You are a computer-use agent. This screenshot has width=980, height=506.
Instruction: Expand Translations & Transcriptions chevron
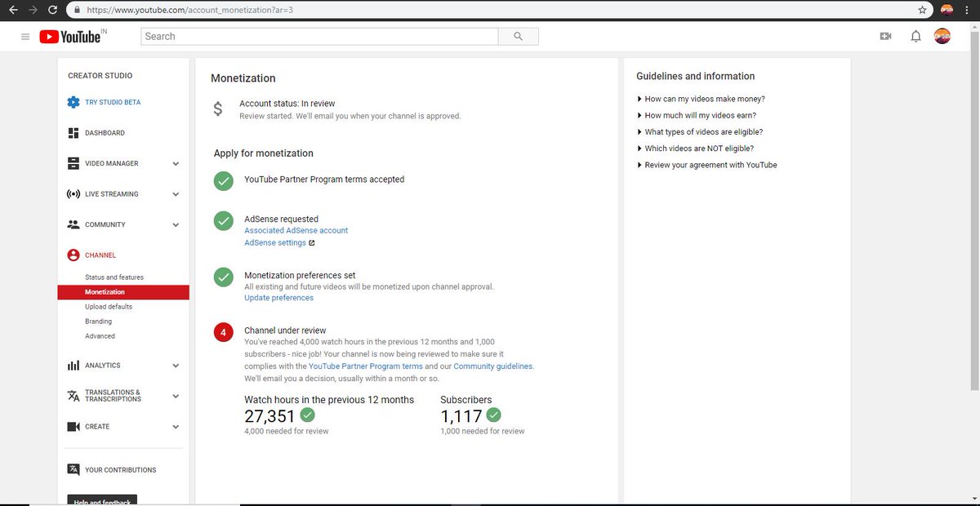point(176,397)
